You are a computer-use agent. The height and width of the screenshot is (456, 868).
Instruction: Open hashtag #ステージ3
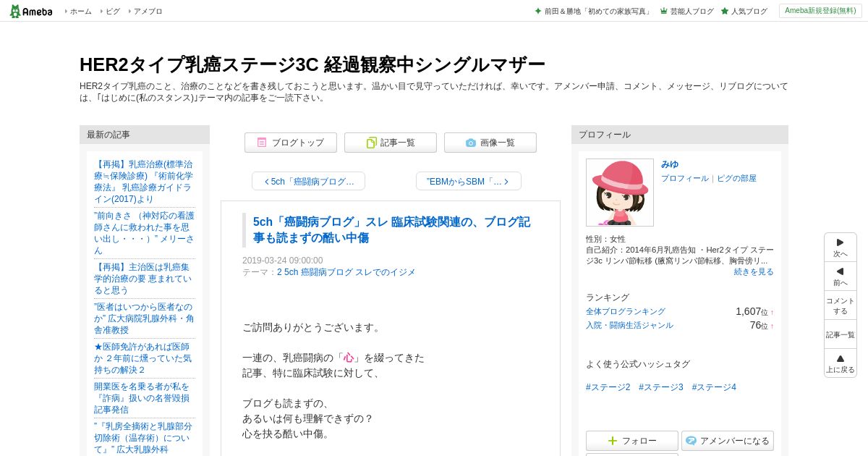[661, 387]
